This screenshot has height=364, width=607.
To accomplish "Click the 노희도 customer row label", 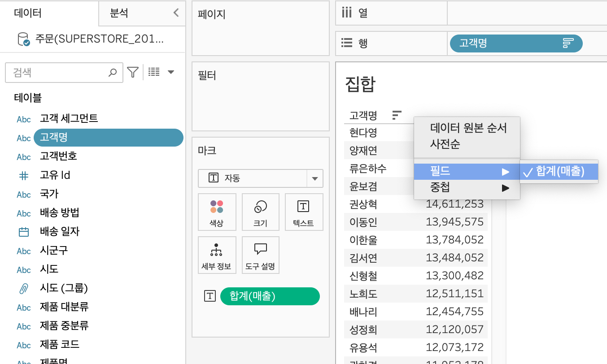I will click(x=363, y=294).
